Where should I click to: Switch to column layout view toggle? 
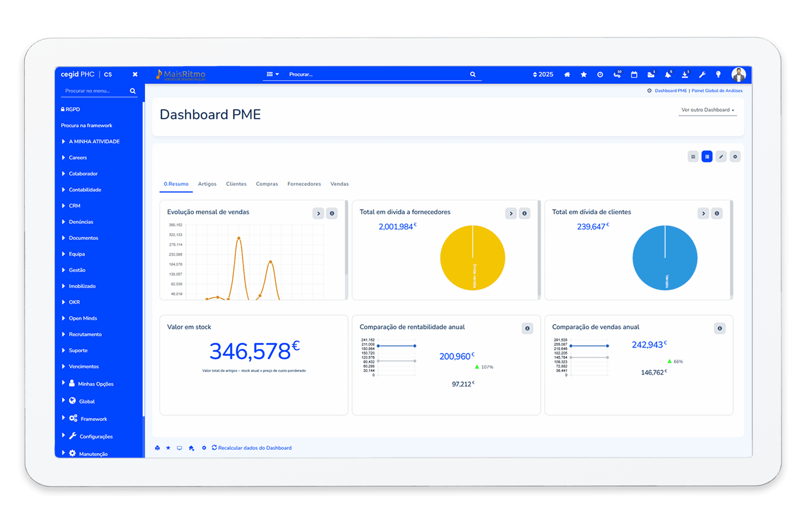point(707,157)
